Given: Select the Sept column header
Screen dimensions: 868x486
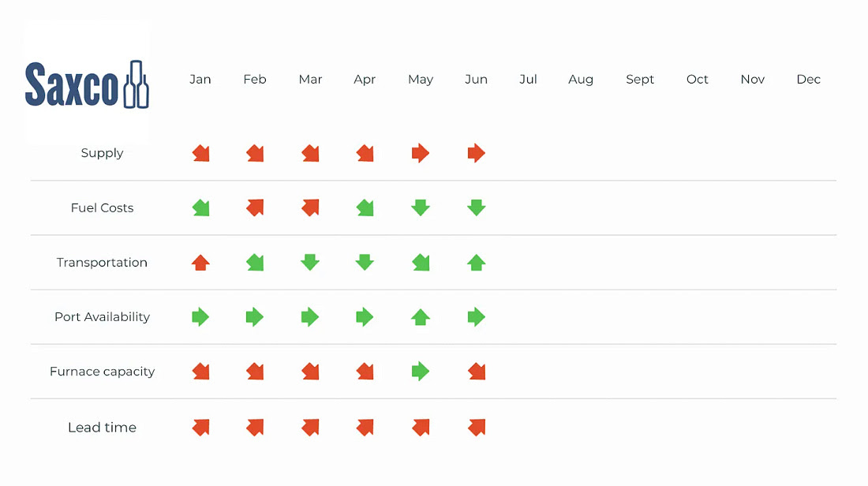Looking at the screenshot, I should pyautogui.click(x=640, y=80).
